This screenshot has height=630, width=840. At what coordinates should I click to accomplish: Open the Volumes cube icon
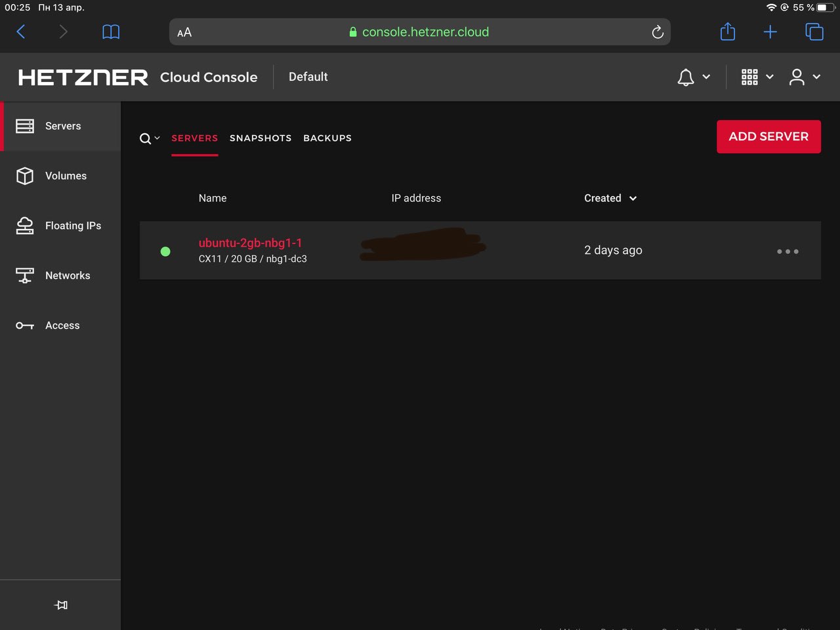pyautogui.click(x=25, y=176)
